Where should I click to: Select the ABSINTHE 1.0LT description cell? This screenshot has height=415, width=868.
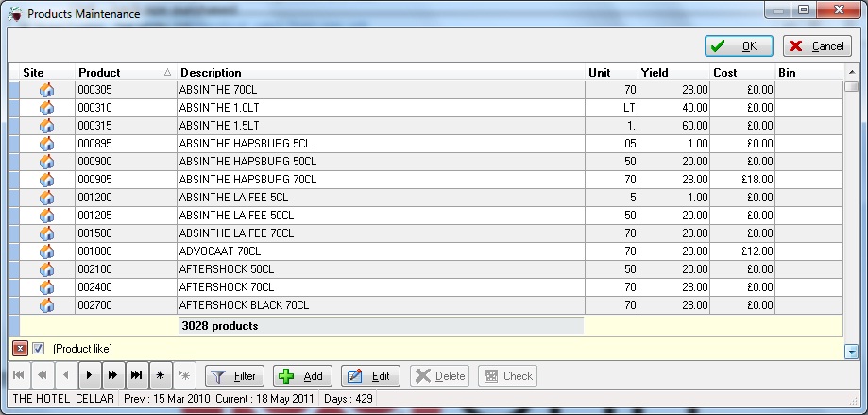[x=381, y=108]
